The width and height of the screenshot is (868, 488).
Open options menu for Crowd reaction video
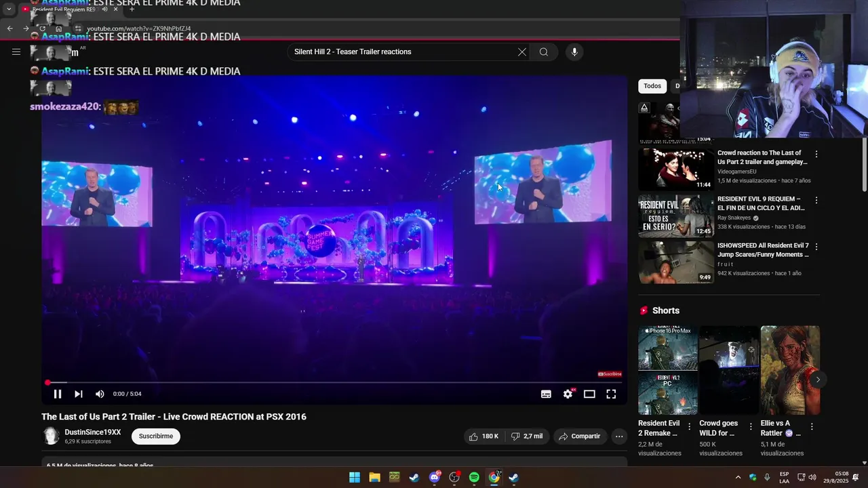816,155
